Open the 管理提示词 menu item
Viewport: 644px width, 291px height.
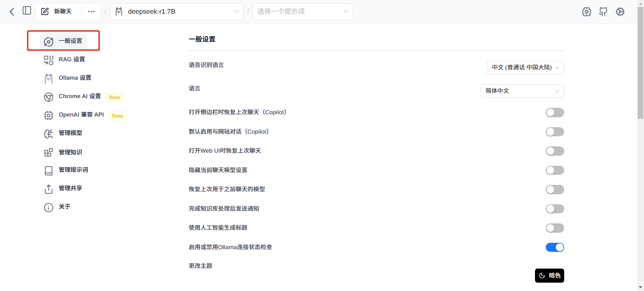click(73, 170)
